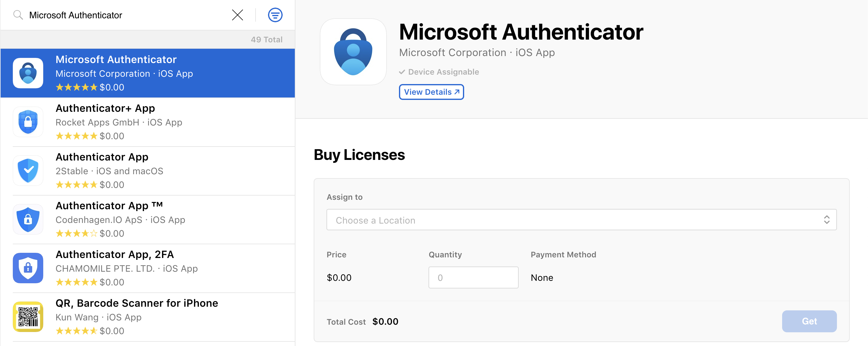Click the 'Assign to' label
Image resolution: width=868 pixels, height=346 pixels.
(x=344, y=197)
